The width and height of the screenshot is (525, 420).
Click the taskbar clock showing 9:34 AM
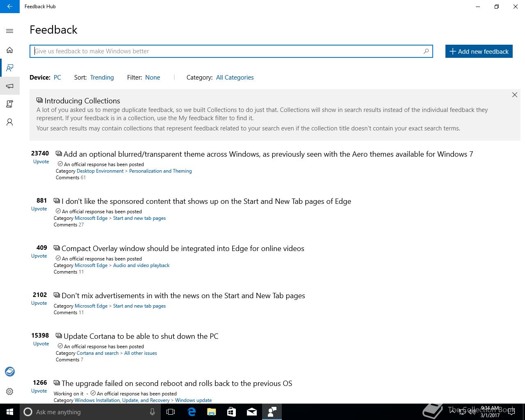coord(490,412)
